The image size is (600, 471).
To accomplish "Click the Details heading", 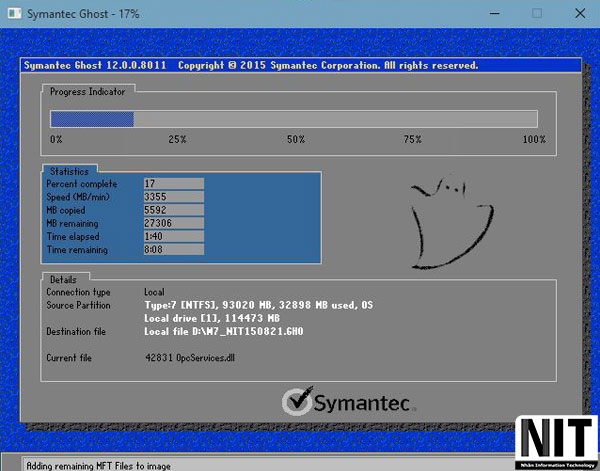I will tap(63, 280).
